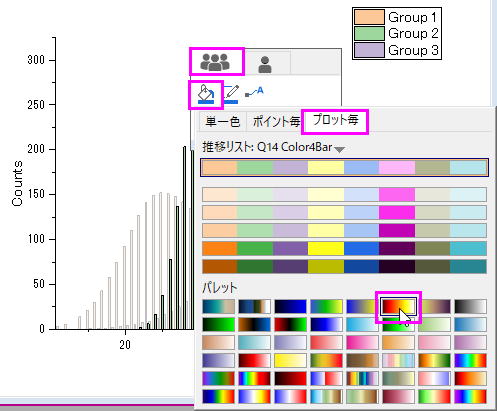
Task: Pick the blue-to-yellow gradient palette
Action: click(x=362, y=307)
